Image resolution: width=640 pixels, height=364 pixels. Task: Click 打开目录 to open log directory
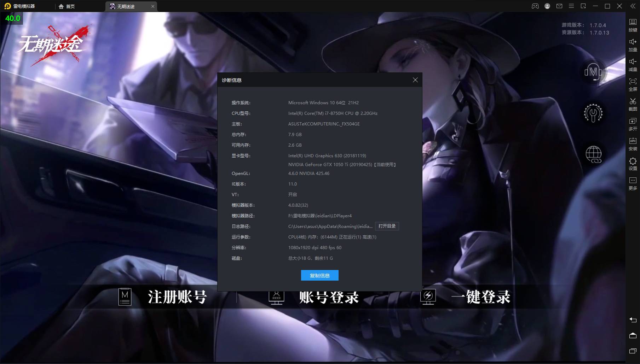point(387,226)
